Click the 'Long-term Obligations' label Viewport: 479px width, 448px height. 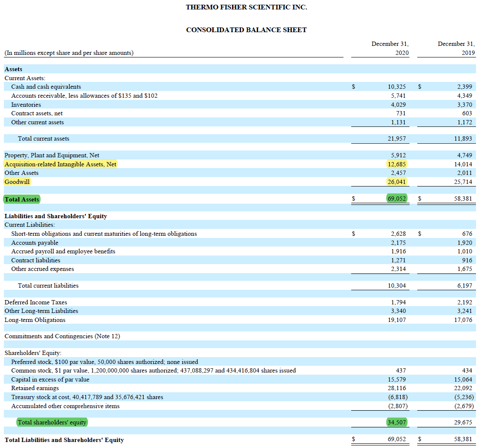point(35,320)
